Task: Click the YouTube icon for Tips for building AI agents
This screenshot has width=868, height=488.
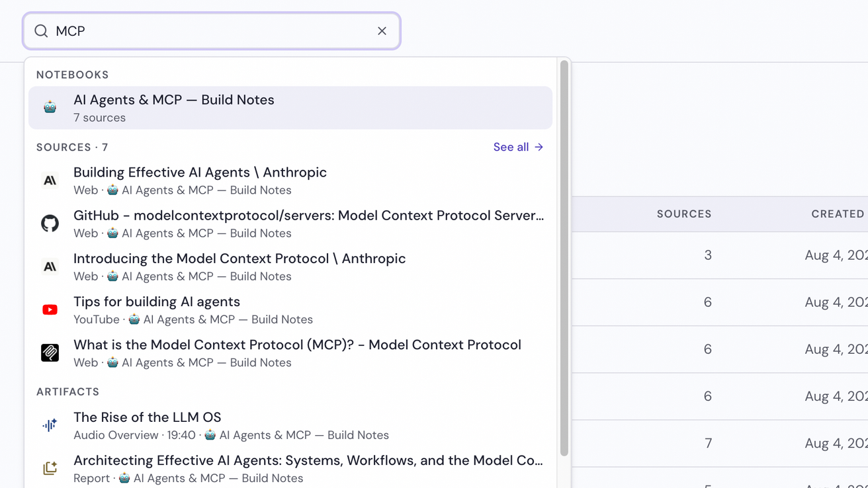Action: click(x=50, y=309)
